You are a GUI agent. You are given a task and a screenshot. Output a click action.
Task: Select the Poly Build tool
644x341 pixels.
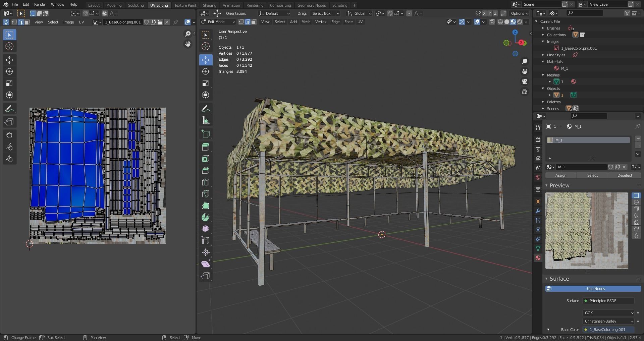pos(206,206)
